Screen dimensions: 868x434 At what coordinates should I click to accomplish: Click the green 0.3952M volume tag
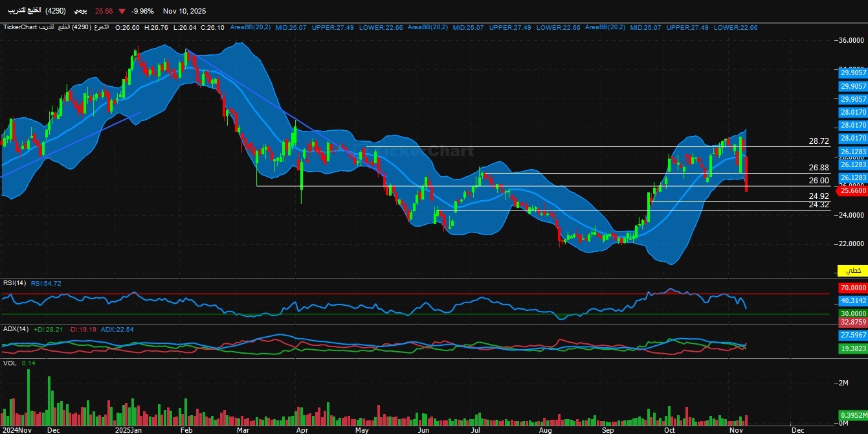click(852, 415)
